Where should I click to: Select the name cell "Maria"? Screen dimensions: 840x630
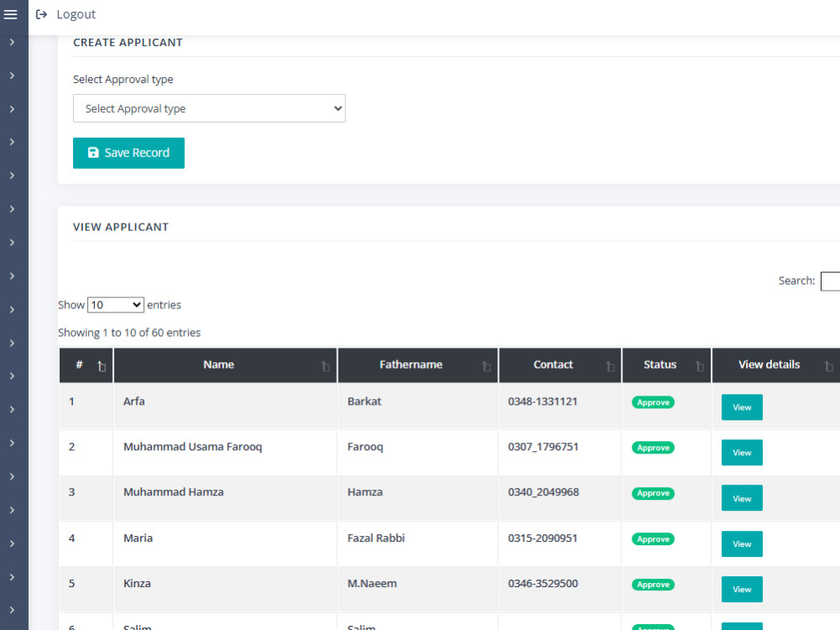(138, 538)
